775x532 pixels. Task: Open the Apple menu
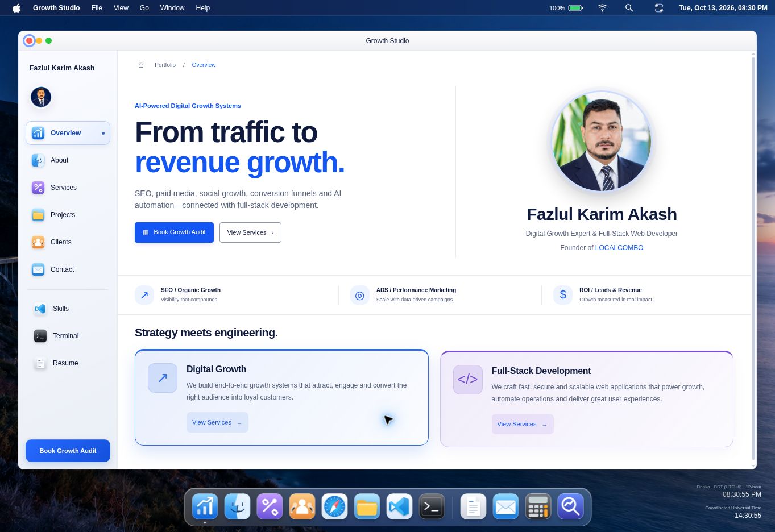(x=16, y=8)
